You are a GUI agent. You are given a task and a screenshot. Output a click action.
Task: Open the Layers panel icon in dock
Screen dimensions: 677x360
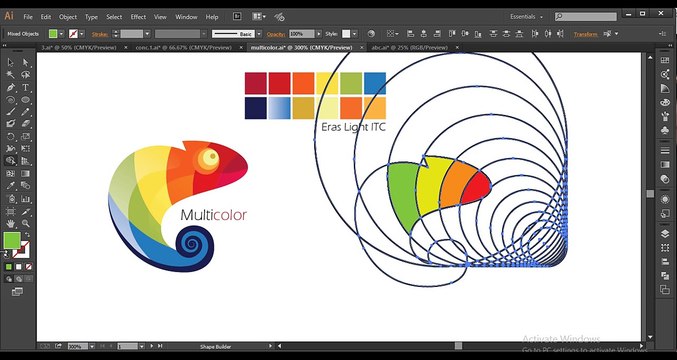coord(665,234)
